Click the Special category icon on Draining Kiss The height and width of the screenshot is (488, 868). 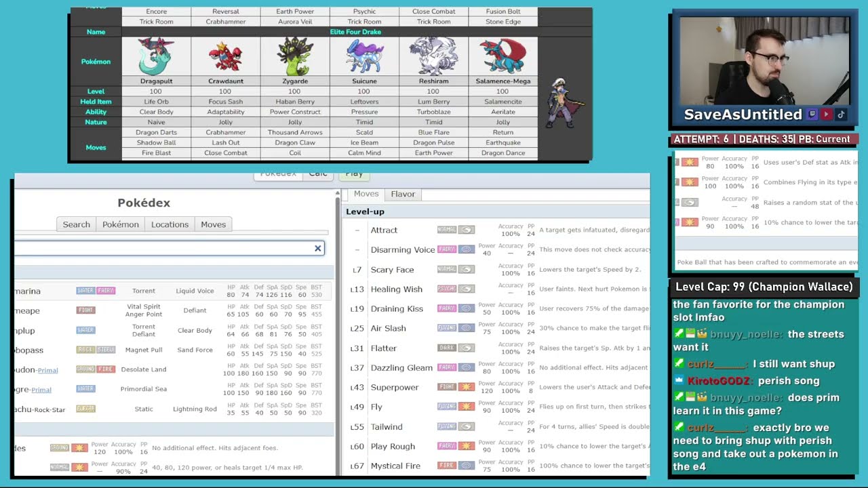click(x=467, y=308)
